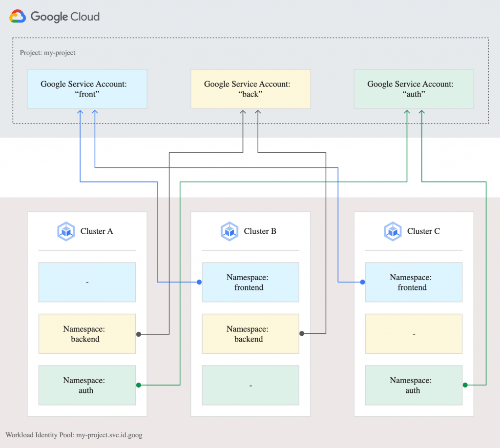
Task: Click the Cluster C title text
Action: [423, 231]
